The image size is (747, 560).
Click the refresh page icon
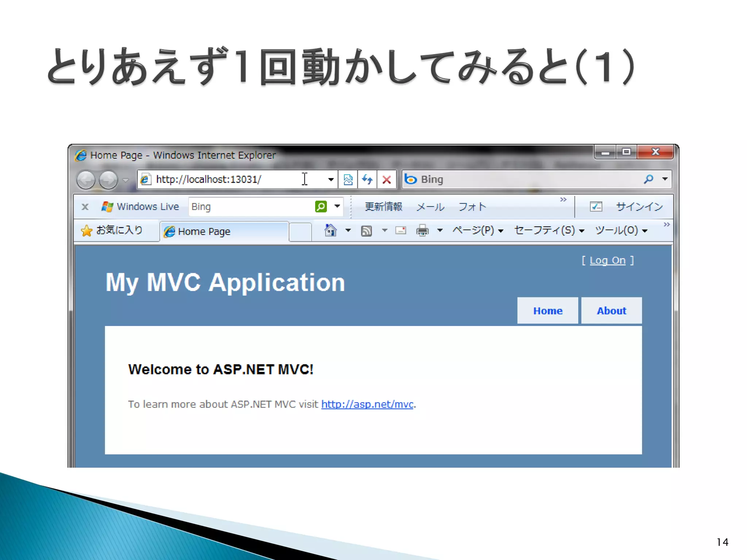pyautogui.click(x=367, y=179)
